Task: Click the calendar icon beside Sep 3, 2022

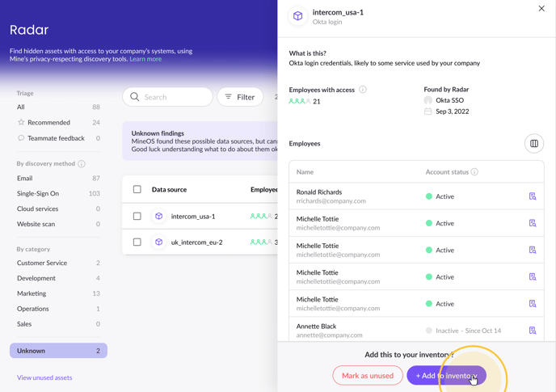Action: pyautogui.click(x=428, y=112)
